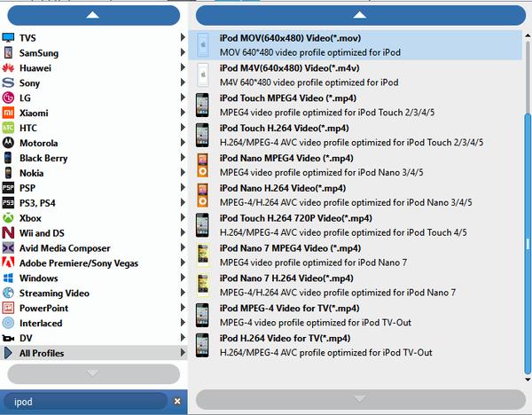Select iPod Touch H.264 720P Video(*.mp4)
The width and height of the screenshot is (532, 415).
[356, 225]
